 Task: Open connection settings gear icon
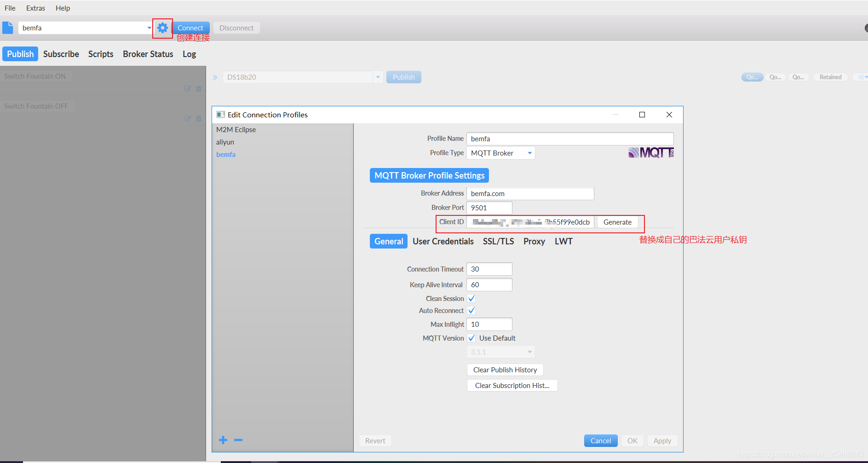(x=162, y=28)
